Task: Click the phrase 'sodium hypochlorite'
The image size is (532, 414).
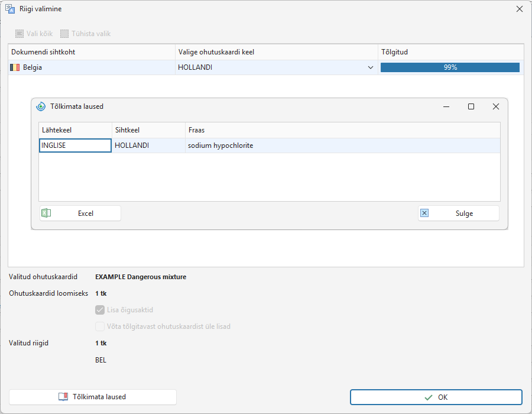Action: [220, 145]
